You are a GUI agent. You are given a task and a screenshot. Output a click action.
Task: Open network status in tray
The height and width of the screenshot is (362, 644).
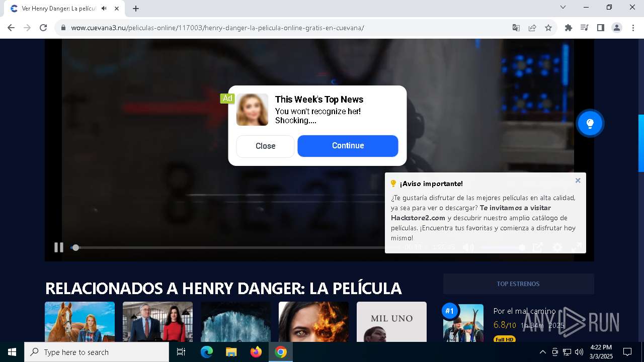567,352
